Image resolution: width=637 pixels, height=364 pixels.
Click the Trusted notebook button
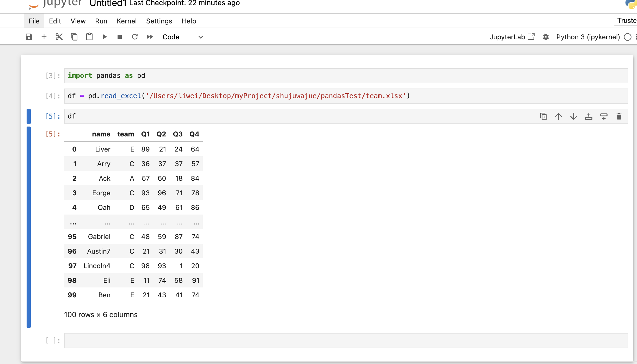(626, 21)
